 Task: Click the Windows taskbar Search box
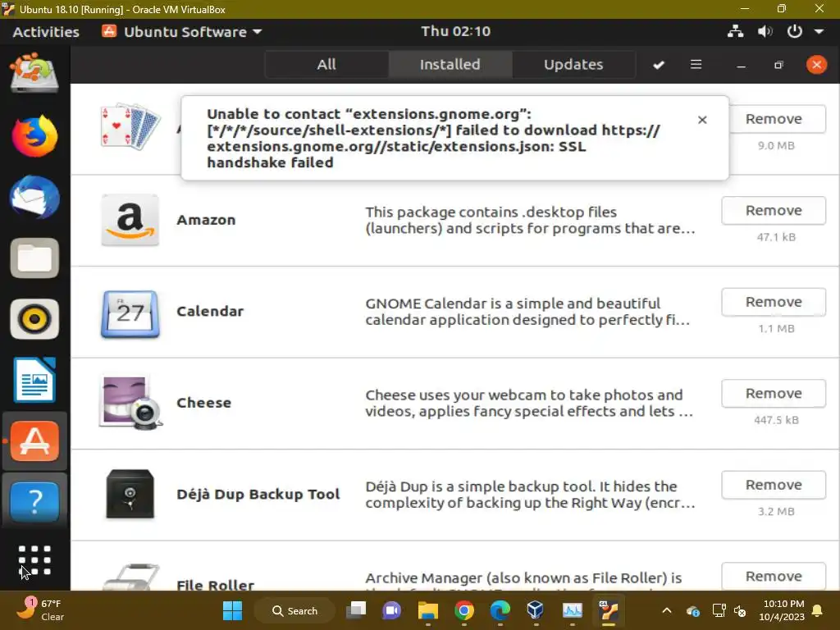pos(294,610)
